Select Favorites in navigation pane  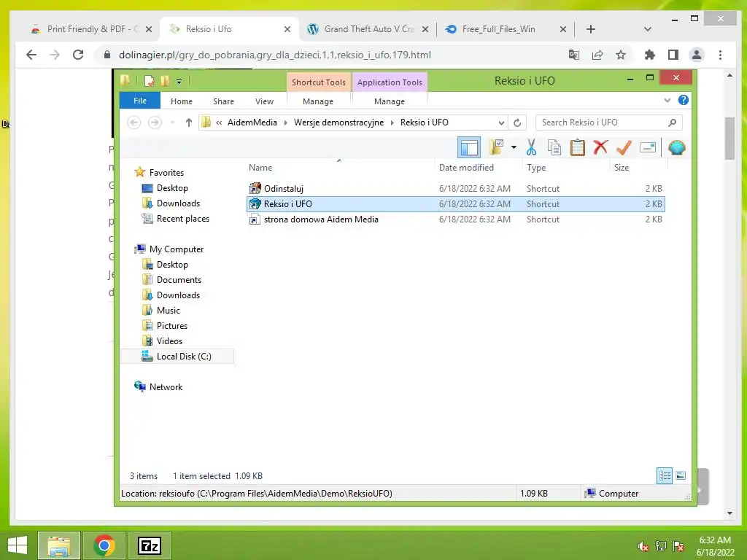[x=166, y=172]
